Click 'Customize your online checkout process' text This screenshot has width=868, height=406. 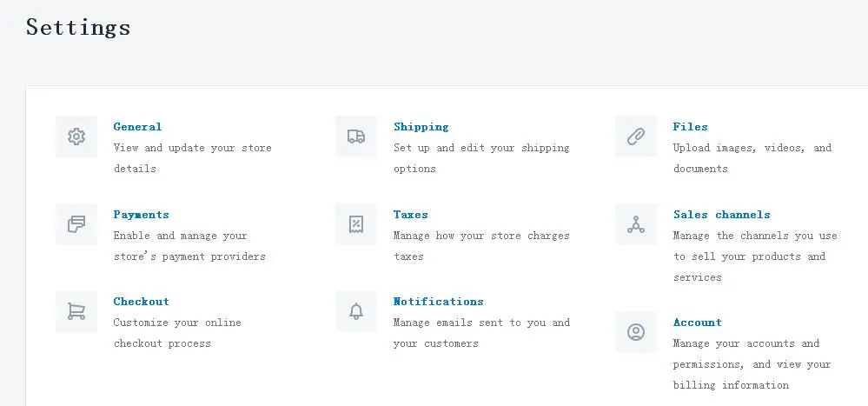tap(177, 333)
